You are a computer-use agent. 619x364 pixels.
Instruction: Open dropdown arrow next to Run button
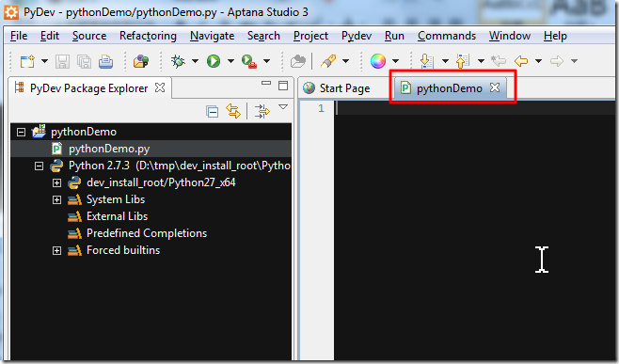230,61
